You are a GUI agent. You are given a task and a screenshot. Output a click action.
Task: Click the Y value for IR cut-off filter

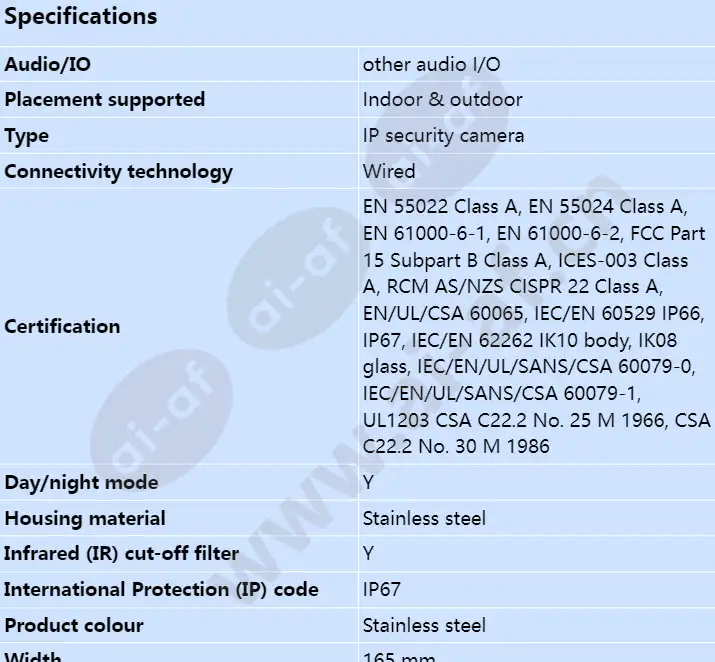coord(368,553)
